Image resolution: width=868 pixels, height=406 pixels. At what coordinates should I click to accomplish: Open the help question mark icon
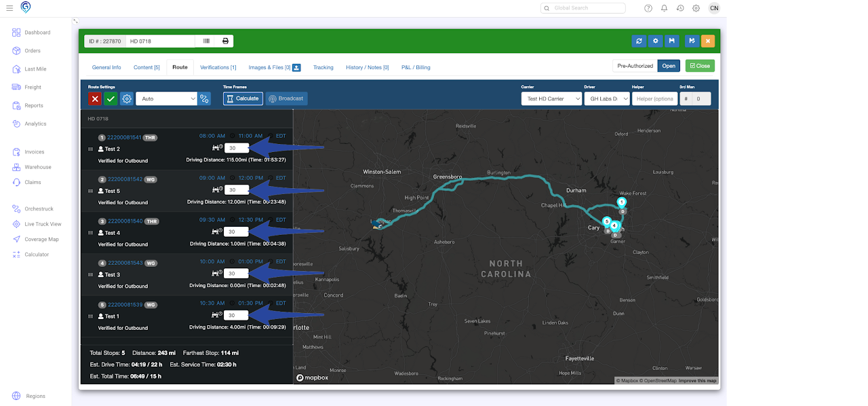click(x=648, y=8)
